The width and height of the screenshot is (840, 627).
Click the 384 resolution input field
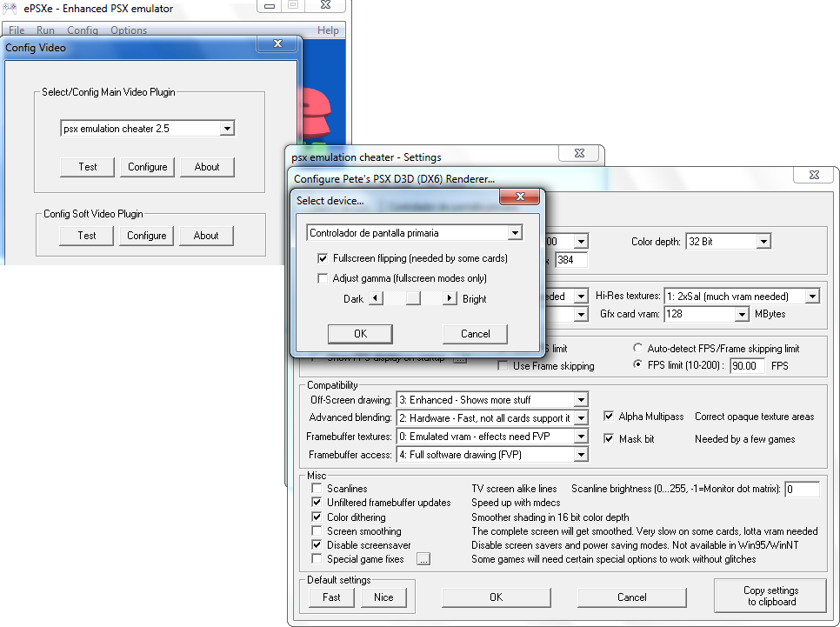[x=571, y=260]
